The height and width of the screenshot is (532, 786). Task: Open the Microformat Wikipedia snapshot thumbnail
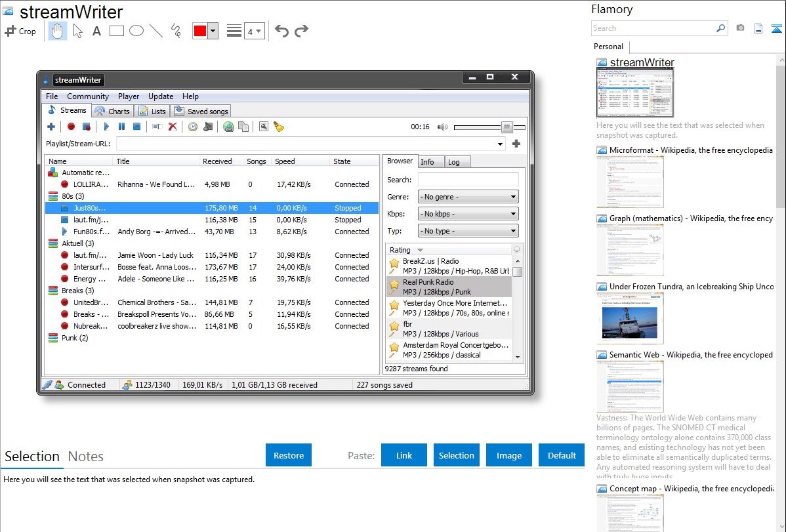630,182
